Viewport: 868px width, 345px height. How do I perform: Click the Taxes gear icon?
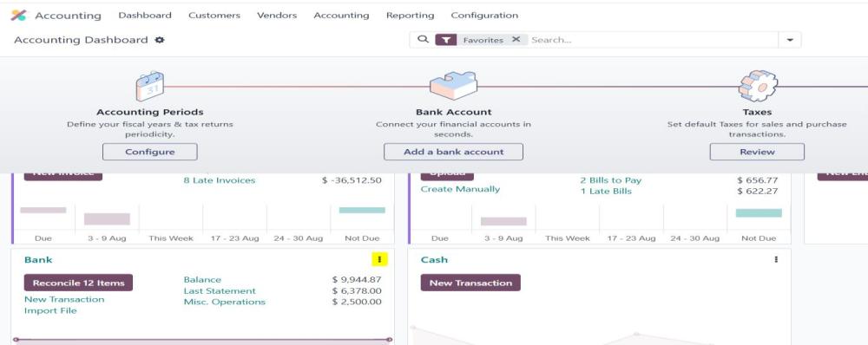[758, 86]
